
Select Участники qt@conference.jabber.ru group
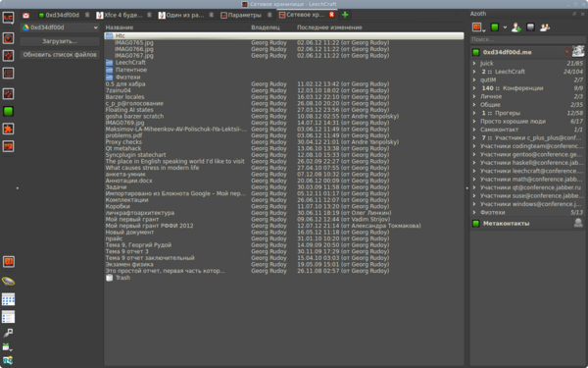[x=527, y=187]
